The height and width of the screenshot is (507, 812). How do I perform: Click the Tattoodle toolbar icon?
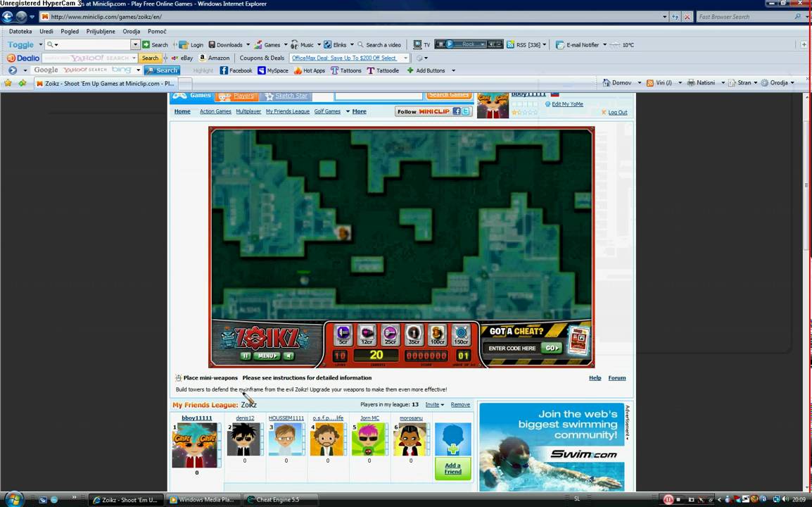pos(371,70)
